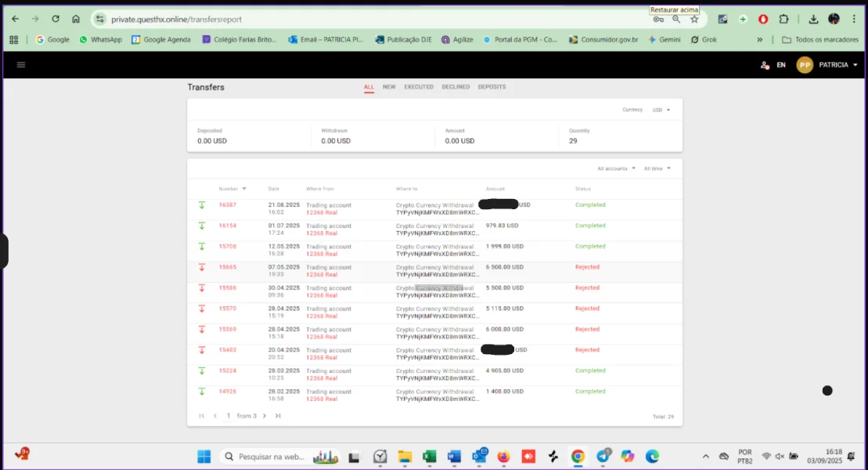This screenshot has height=470, width=868.
Task: Open Excel from the Windows taskbar
Action: pos(429,457)
